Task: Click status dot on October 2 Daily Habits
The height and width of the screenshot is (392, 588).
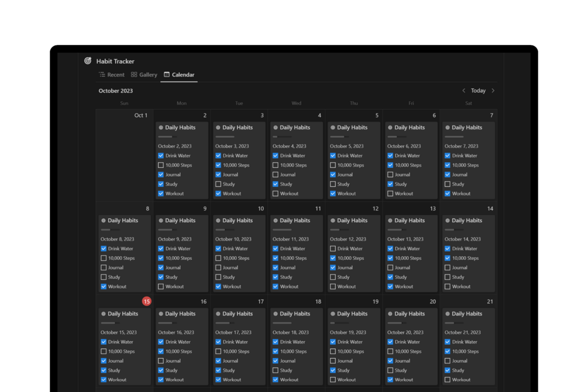Action: (x=161, y=128)
